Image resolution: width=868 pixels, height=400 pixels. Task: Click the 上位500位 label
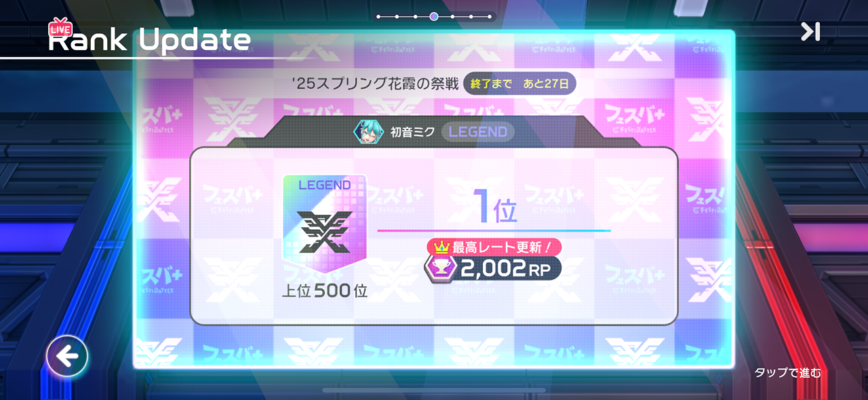(x=325, y=292)
